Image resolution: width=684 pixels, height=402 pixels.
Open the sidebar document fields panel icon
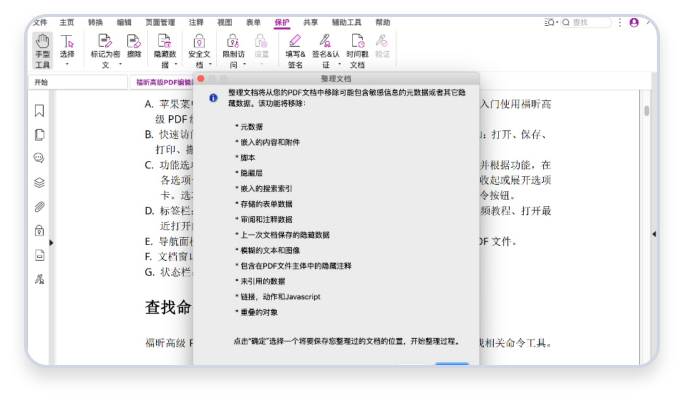click(x=39, y=255)
